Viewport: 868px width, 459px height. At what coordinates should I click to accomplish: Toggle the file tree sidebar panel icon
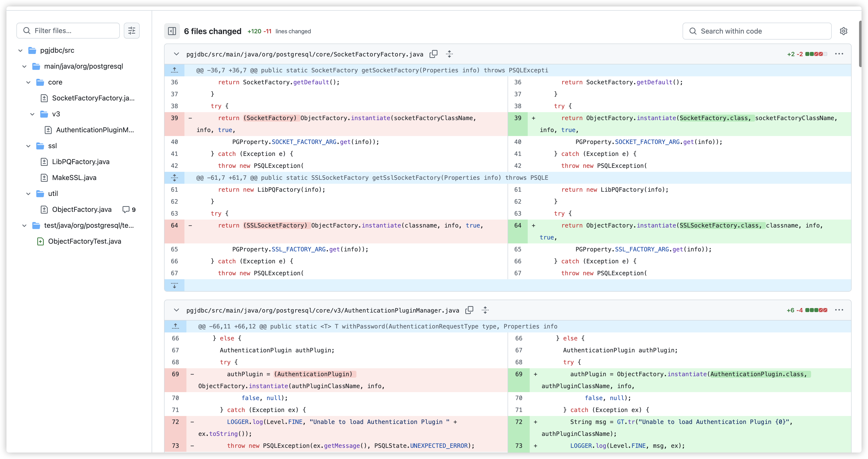pyautogui.click(x=172, y=31)
